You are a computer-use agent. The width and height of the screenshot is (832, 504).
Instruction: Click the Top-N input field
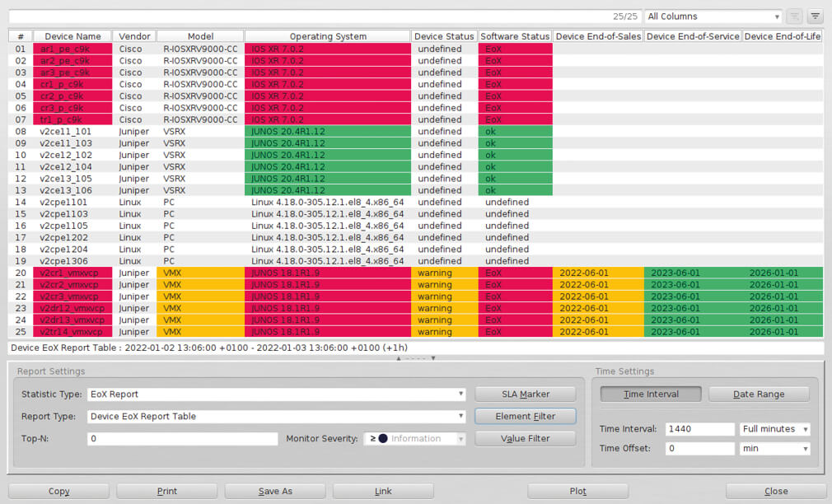coord(183,439)
